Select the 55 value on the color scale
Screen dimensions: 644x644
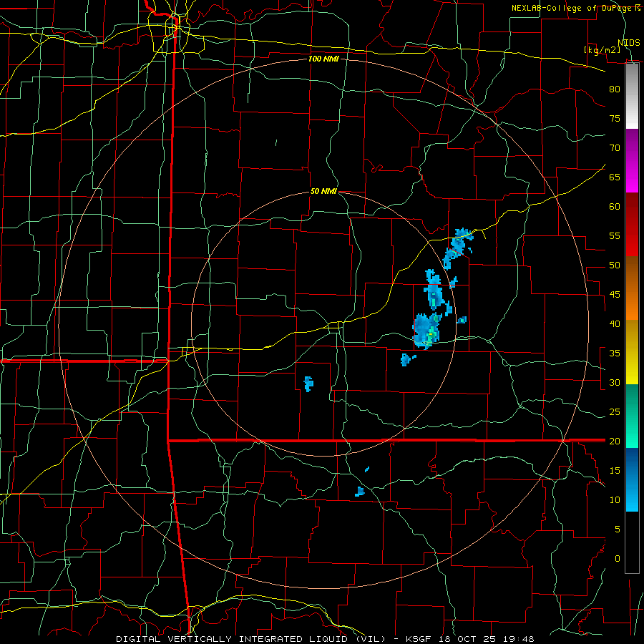(615, 235)
